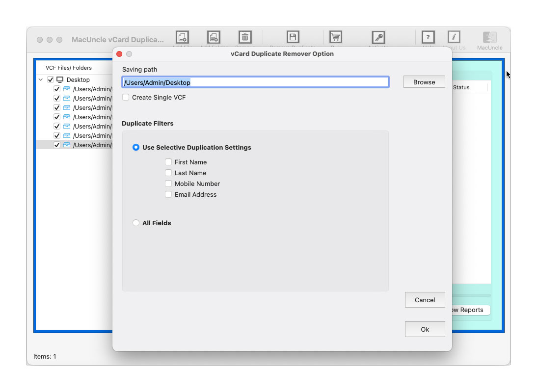This screenshot has height=392, width=538.
Task: Check the Email Address filter
Action: pyautogui.click(x=168, y=194)
